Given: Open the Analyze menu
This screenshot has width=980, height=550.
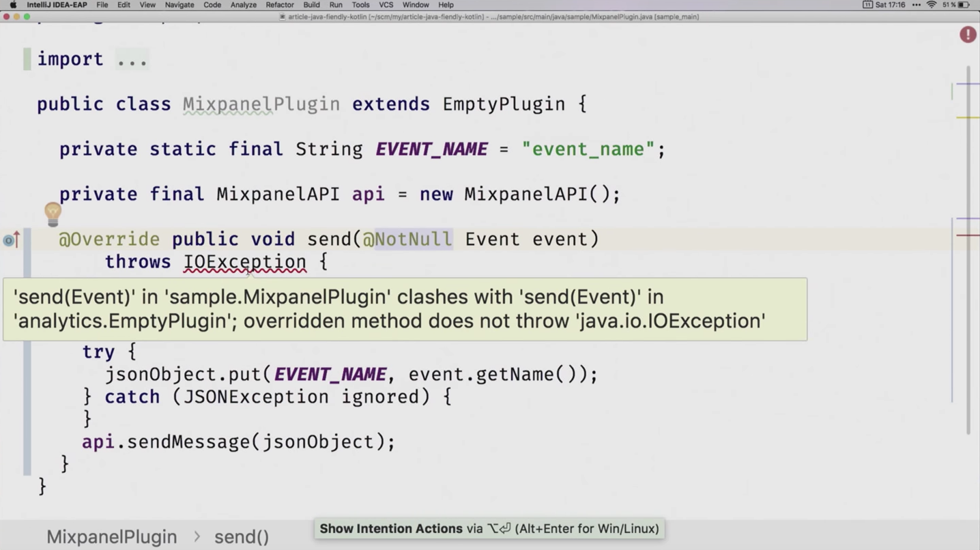Looking at the screenshot, I should 243,5.
